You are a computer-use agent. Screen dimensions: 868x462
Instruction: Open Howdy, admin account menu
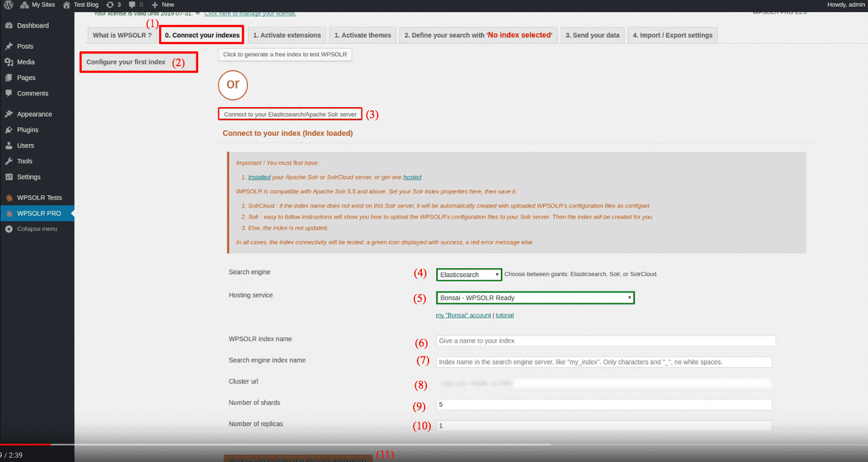coord(846,4)
